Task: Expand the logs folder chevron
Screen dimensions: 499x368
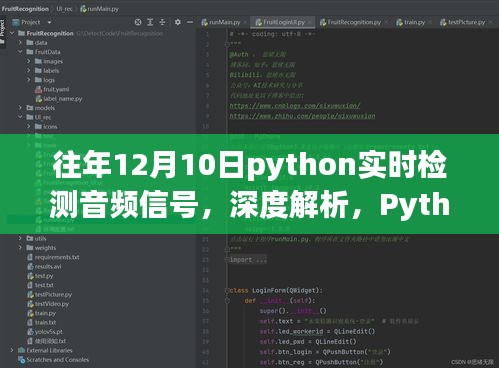Action: 29,80
